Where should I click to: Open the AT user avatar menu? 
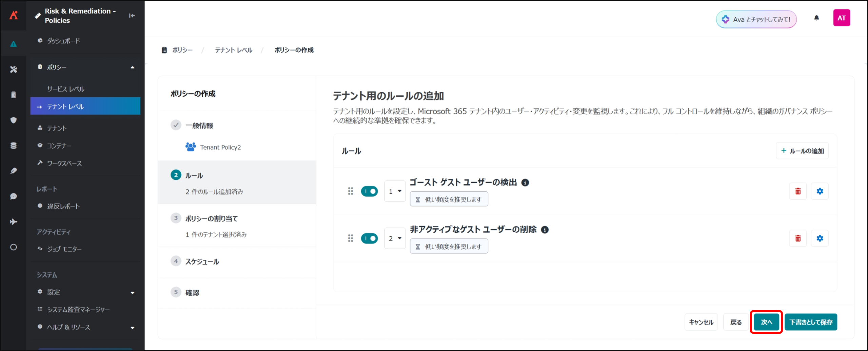click(841, 18)
